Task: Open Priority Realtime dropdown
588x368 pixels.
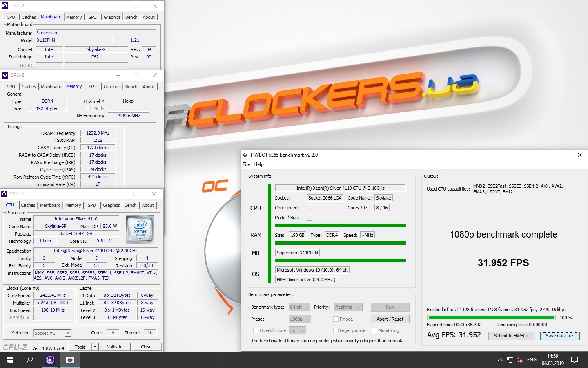Action: [348, 307]
